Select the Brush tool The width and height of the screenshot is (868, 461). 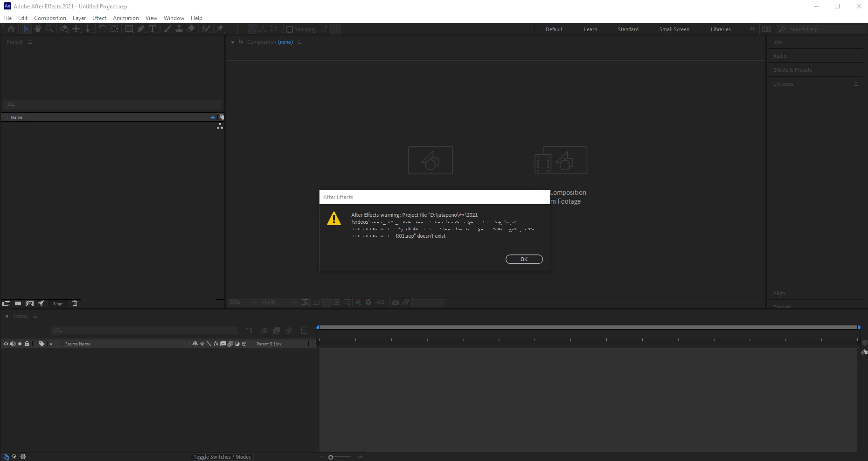pyautogui.click(x=167, y=29)
